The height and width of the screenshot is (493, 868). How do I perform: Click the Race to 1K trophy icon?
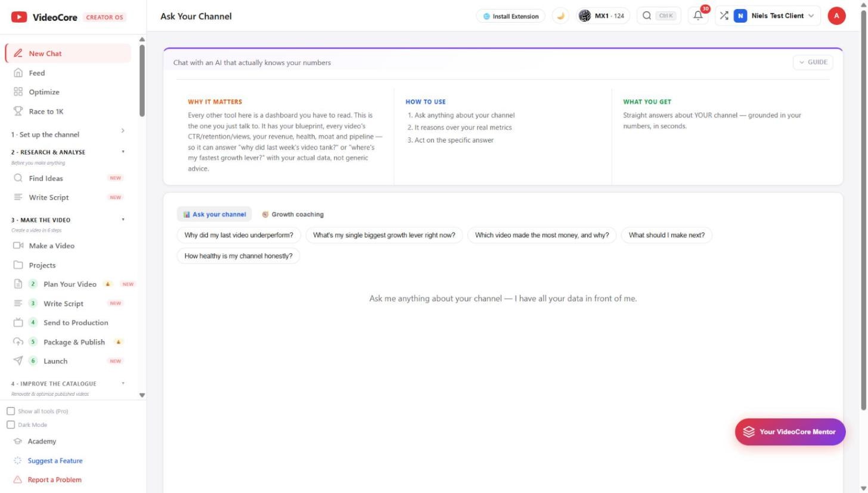pos(18,111)
